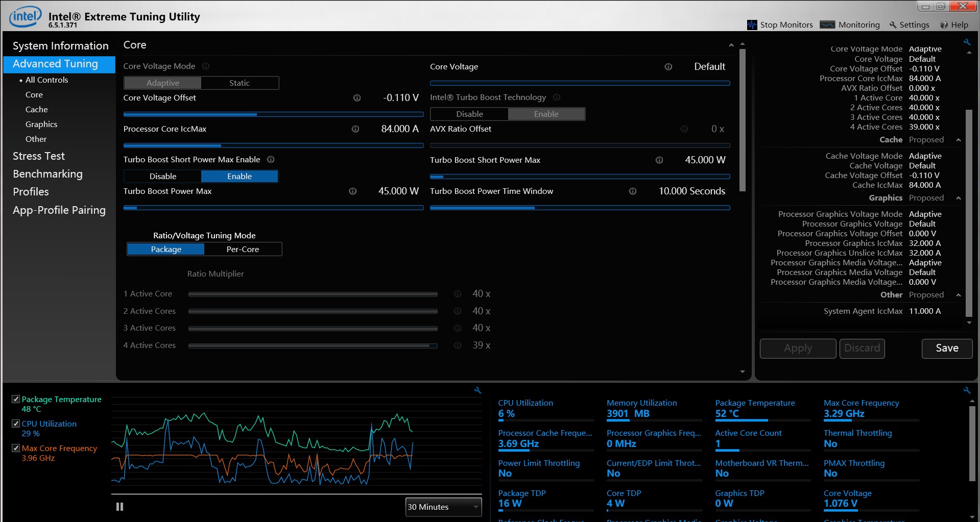The image size is (980, 522).
Task: Click the AVX Ratio Offset info icon
Action: (684, 129)
